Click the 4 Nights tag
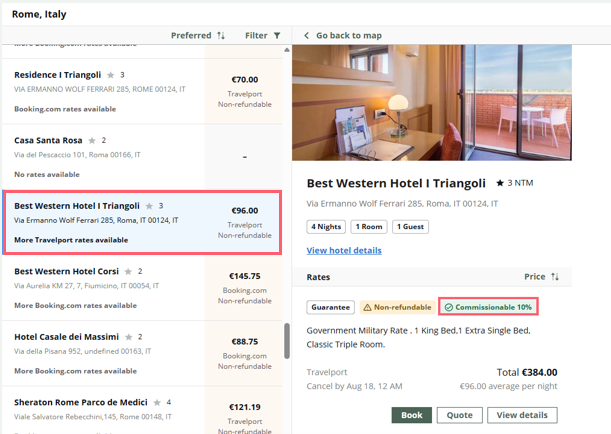 (x=326, y=227)
